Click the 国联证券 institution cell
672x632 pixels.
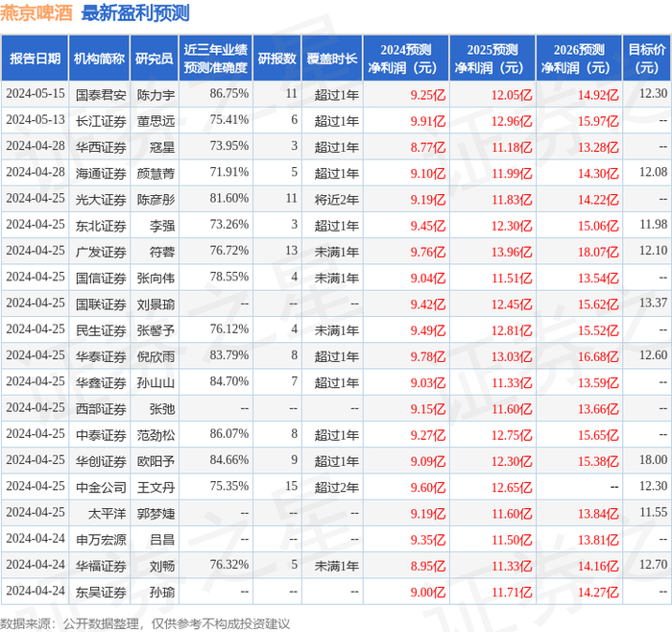pos(101,304)
